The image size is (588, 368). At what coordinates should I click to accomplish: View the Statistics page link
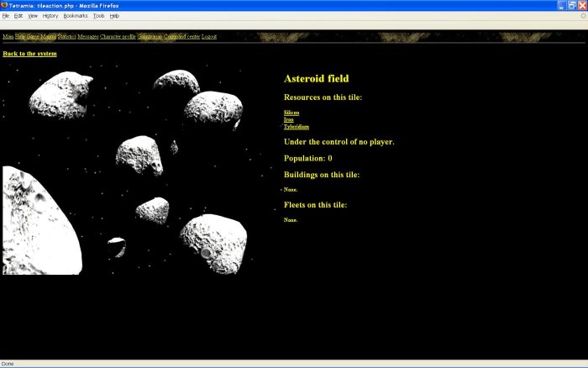click(x=66, y=37)
